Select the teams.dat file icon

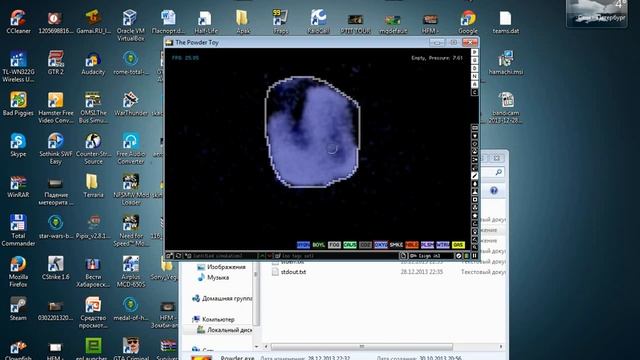505,22
